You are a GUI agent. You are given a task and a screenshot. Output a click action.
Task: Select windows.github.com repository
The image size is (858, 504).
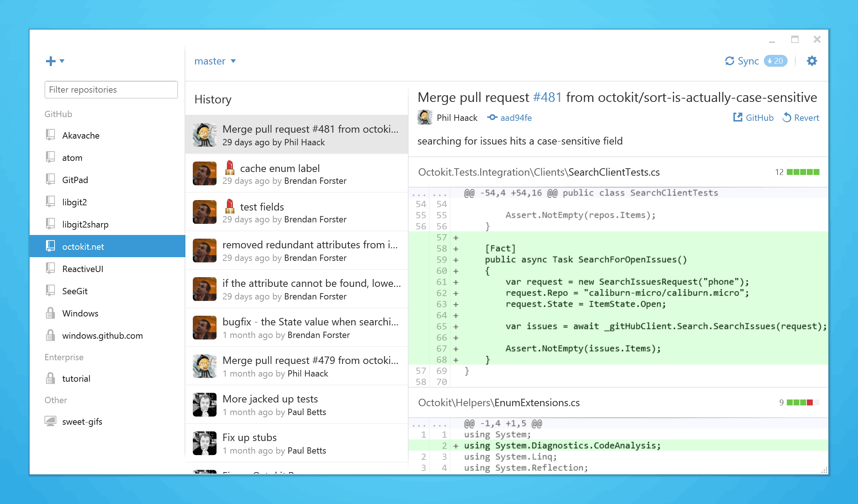tap(108, 335)
